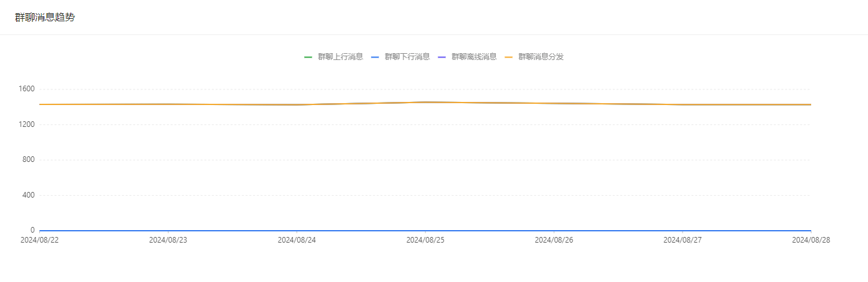Image resolution: width=868 pixels, height=282 pixels.
Task: Click the 群聊消息趋势 panel title
Action: coord(45,18)
